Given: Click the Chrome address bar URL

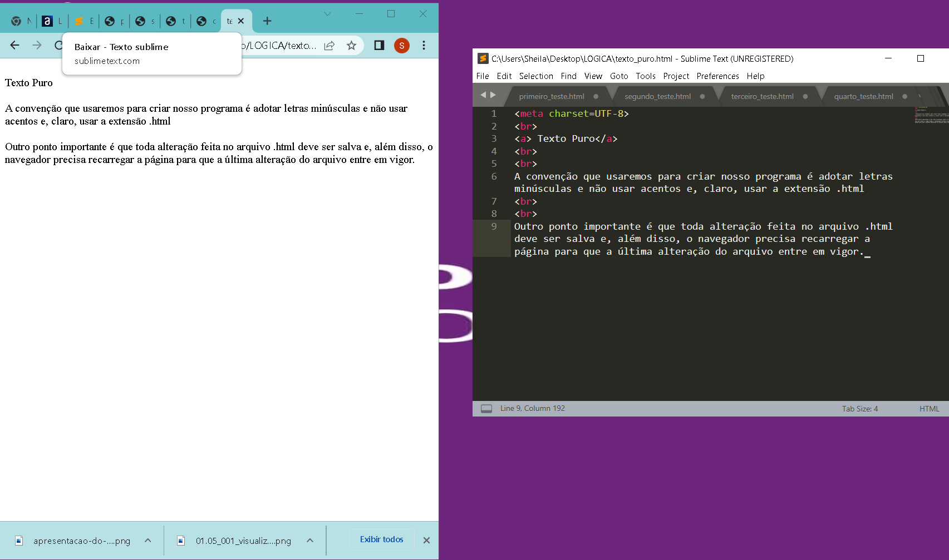Looking at the screenshot, I should pyautogui.click(x=280, y=46).
